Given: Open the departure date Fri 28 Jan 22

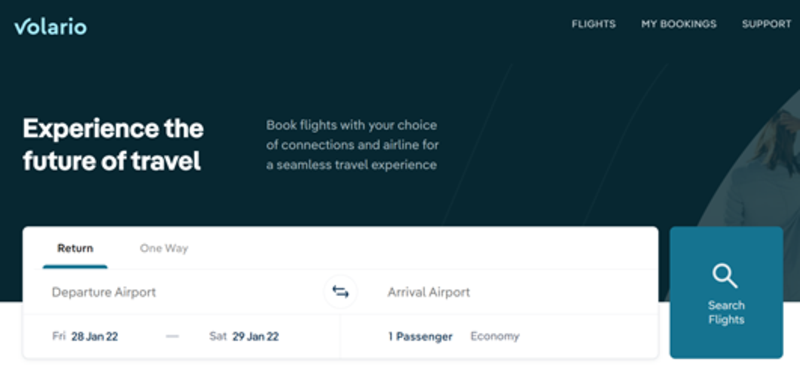Looking at the screenshot, I should point(85,337).
